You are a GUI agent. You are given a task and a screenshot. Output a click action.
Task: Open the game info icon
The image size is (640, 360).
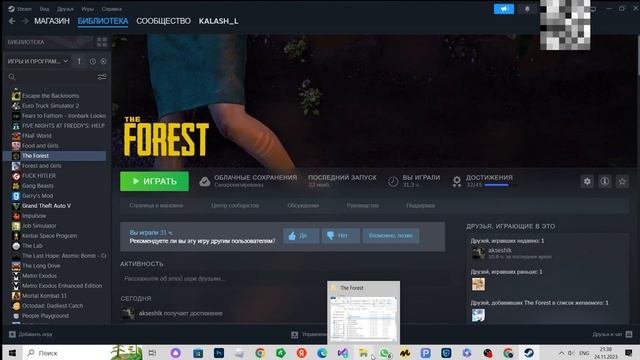[x=604, y=181]
